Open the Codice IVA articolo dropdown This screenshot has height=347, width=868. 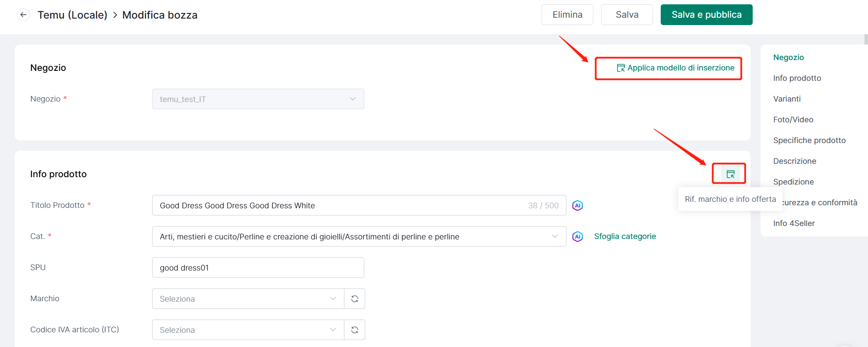pyautogui.click(x=248, y=330)
